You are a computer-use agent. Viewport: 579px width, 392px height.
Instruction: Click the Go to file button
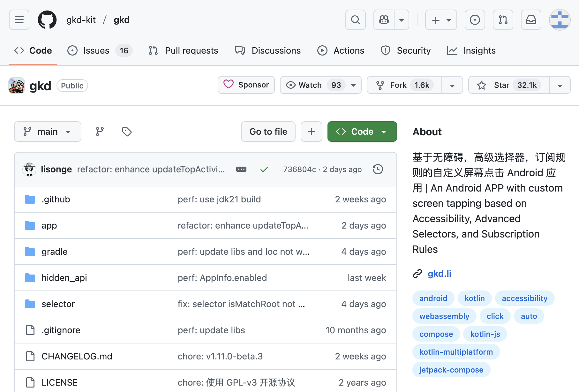(x=268, y=132)
